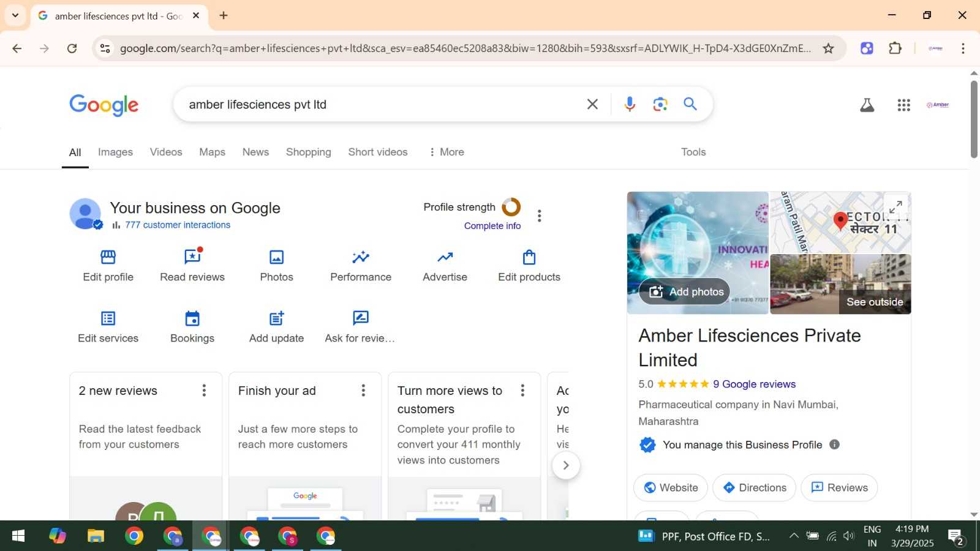Viewport: 980px width, 551px height.
Task: Click the page vertical scrollbar thumb
Action: tap(974, 119)
